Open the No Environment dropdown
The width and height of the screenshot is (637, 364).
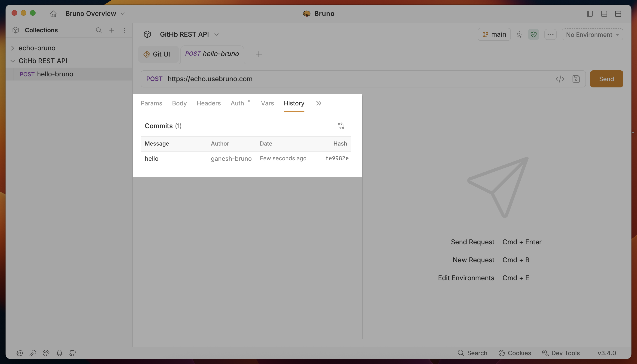tap(592, 35)
